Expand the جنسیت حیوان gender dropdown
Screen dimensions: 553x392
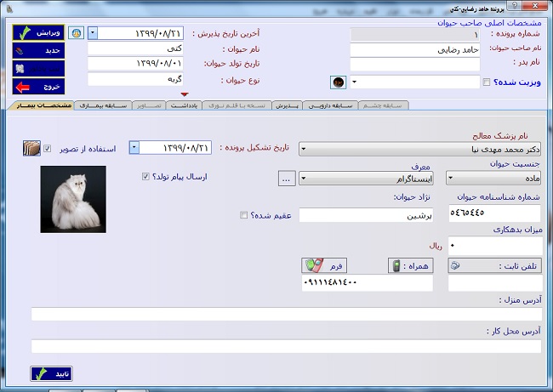pyautogui.click(x=493, y=179)
